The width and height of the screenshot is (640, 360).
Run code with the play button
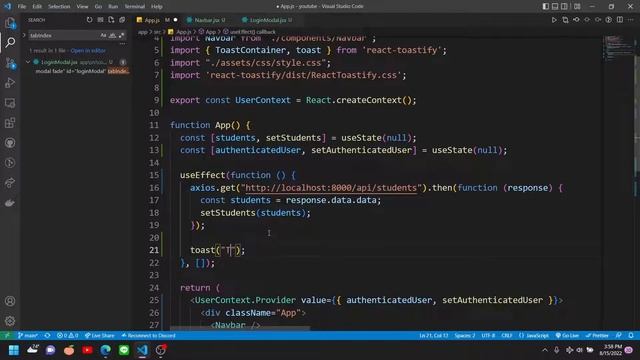554,20
